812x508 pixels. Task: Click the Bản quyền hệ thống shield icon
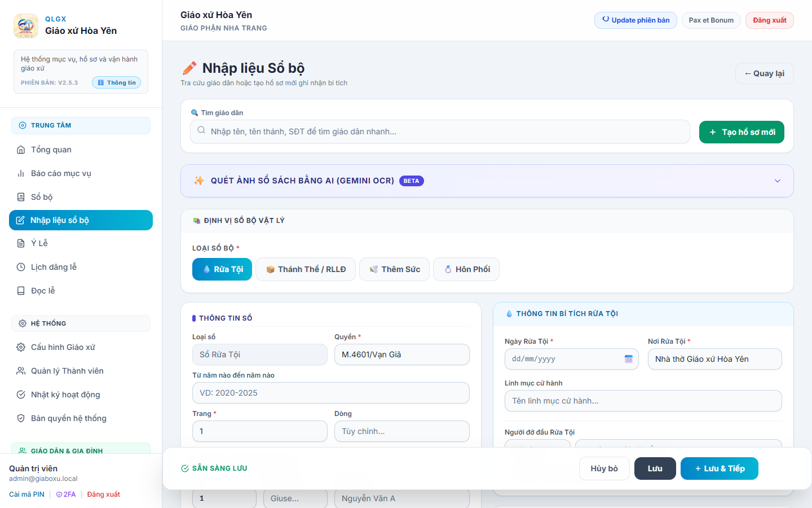[x=21, y=418]
